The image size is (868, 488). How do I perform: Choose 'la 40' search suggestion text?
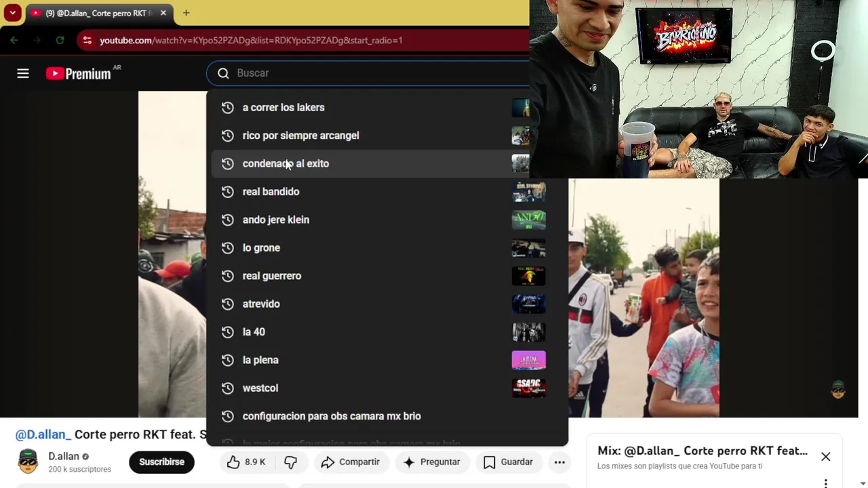coord(254,332)
